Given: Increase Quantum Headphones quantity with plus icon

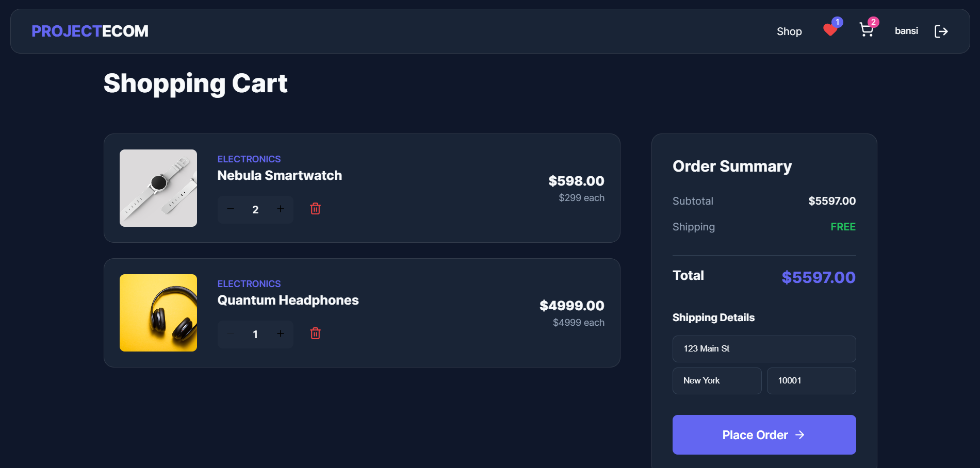Looking at the screenshot, I should 281,334.
